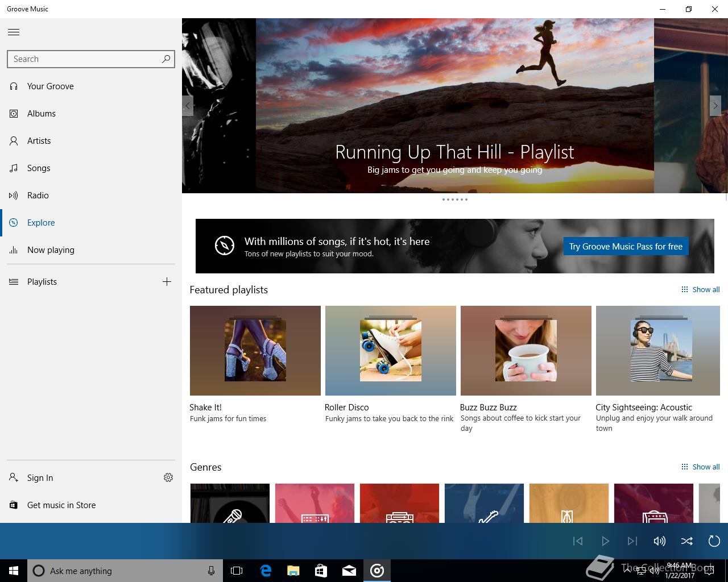Open City Sightseeing: Acoustic playlist cover

658,351
